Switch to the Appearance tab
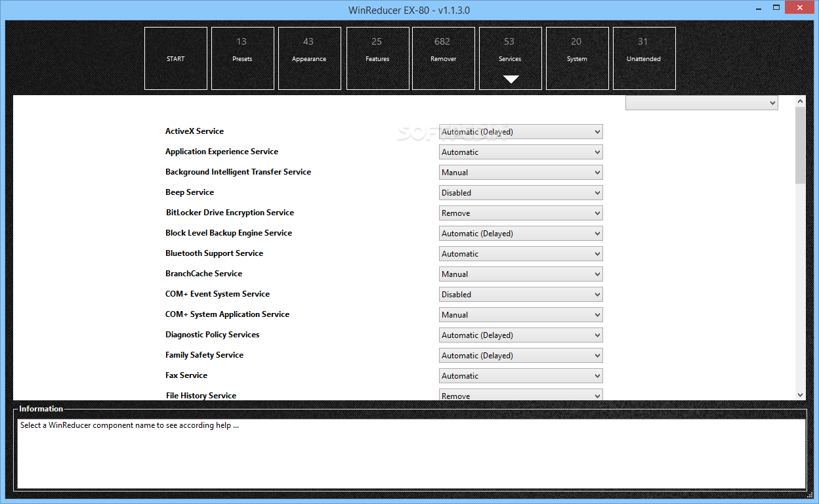The image size is (819, 504). click(x=310, y=58)
